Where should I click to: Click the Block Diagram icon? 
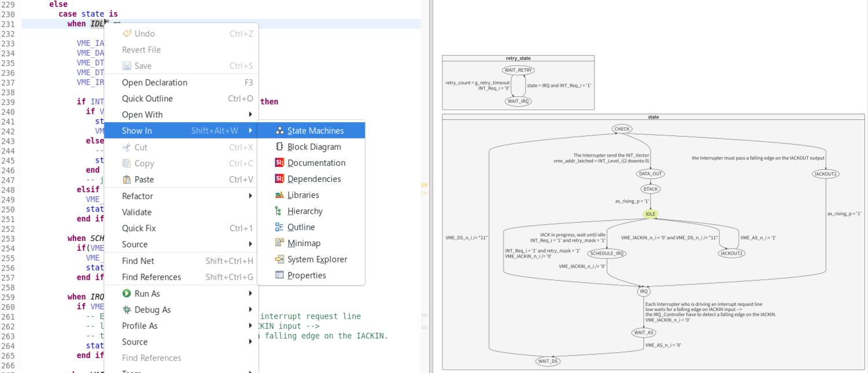coord(279,147)
